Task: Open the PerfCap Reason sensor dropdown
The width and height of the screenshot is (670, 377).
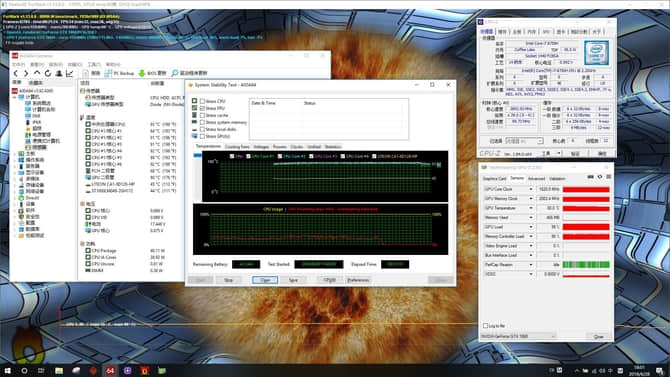Action: pos(531,265)
